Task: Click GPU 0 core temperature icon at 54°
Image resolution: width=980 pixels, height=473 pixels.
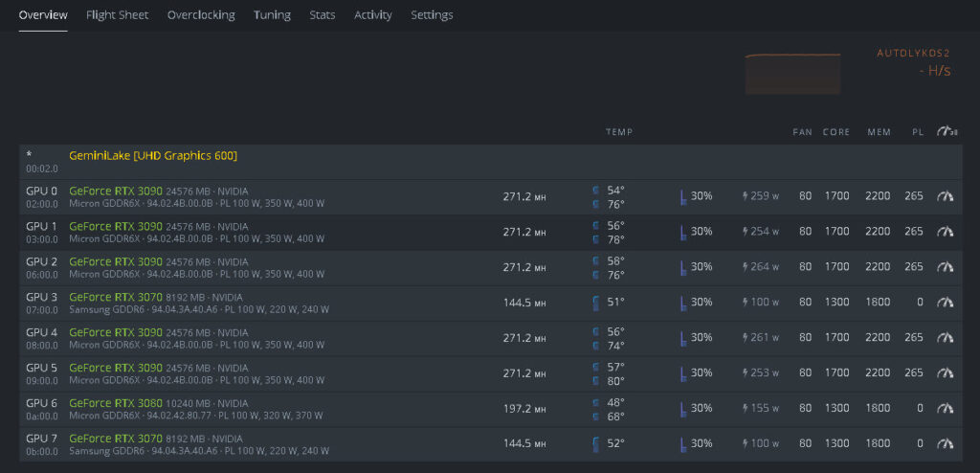Action: click(595, 190)
